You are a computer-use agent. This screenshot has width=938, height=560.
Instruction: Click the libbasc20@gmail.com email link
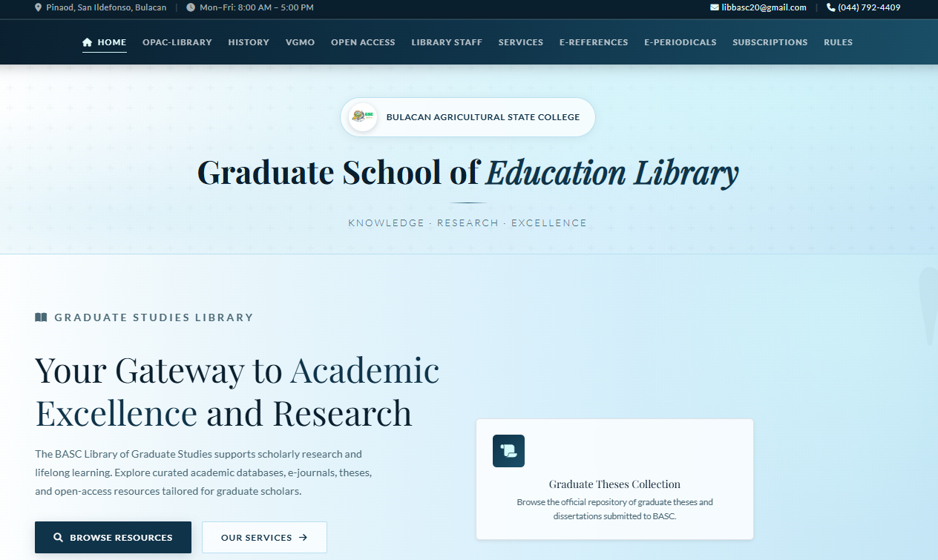pos(764,7)
